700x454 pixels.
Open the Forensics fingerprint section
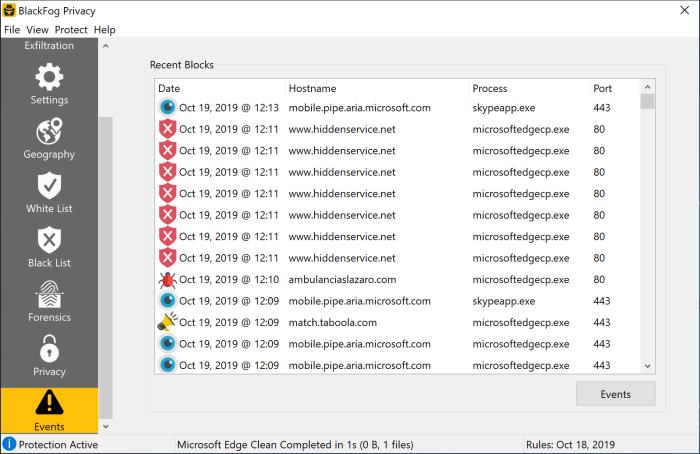coord(49,301)
